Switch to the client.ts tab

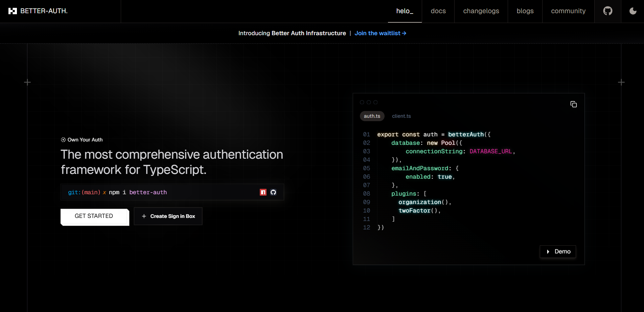coord(401,116)
